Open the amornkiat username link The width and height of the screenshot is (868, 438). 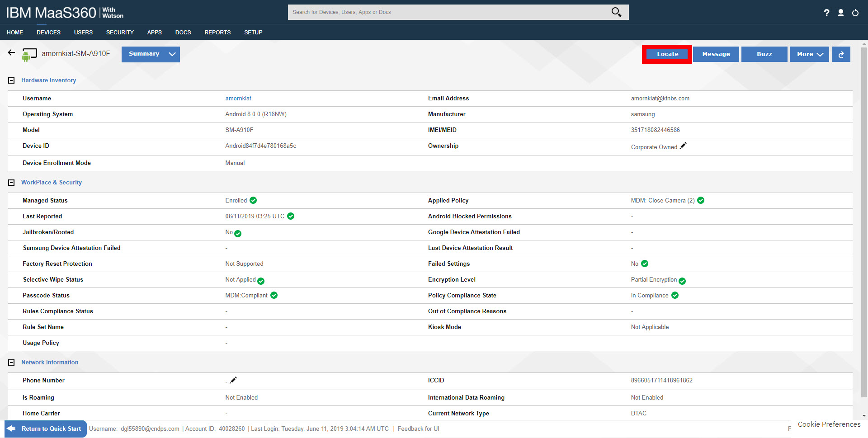pyautogui.click(x=238, y=98)
